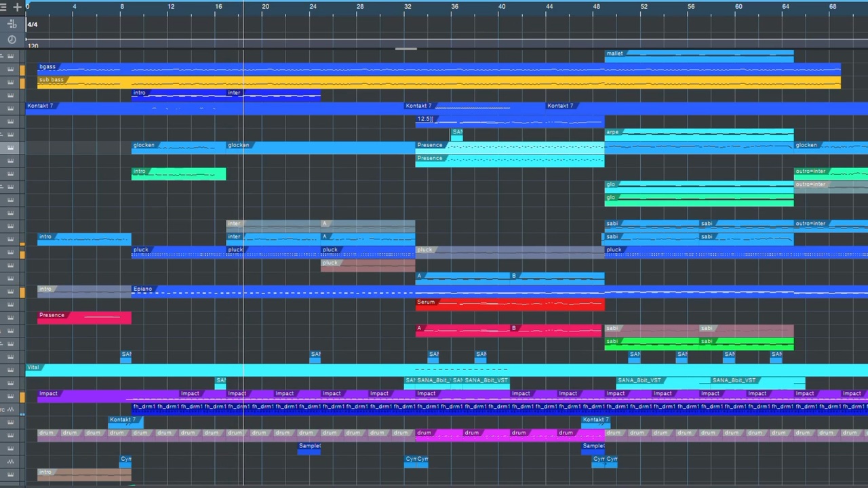Select the tempo track clock icon

12,40
